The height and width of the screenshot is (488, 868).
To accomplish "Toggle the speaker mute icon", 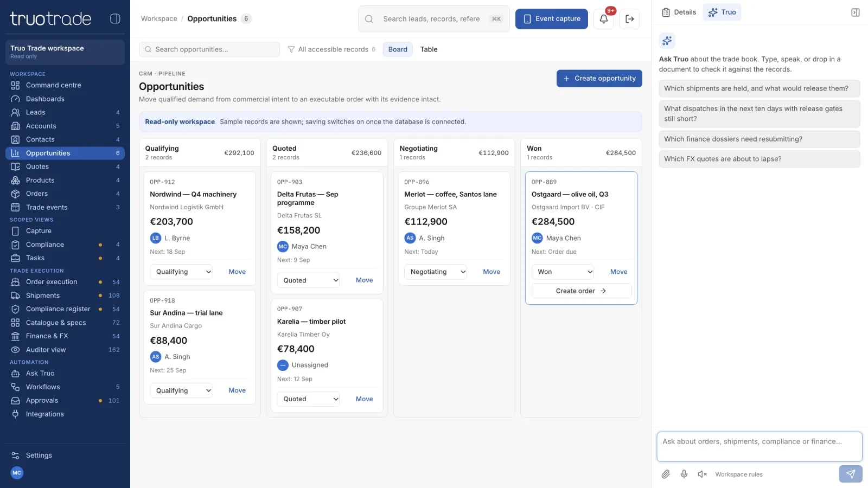I will click(x=703, y=474).
